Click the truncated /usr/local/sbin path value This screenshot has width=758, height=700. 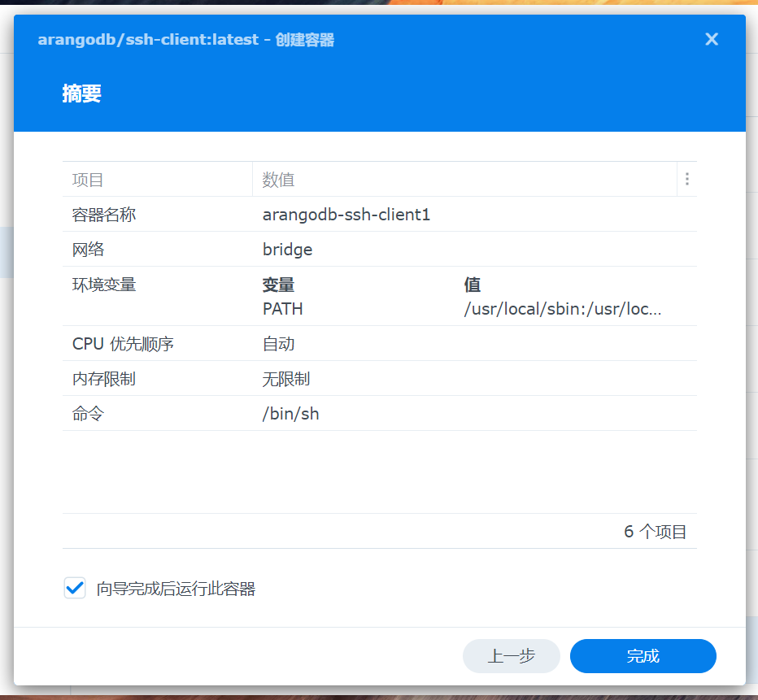click(562, 309)
